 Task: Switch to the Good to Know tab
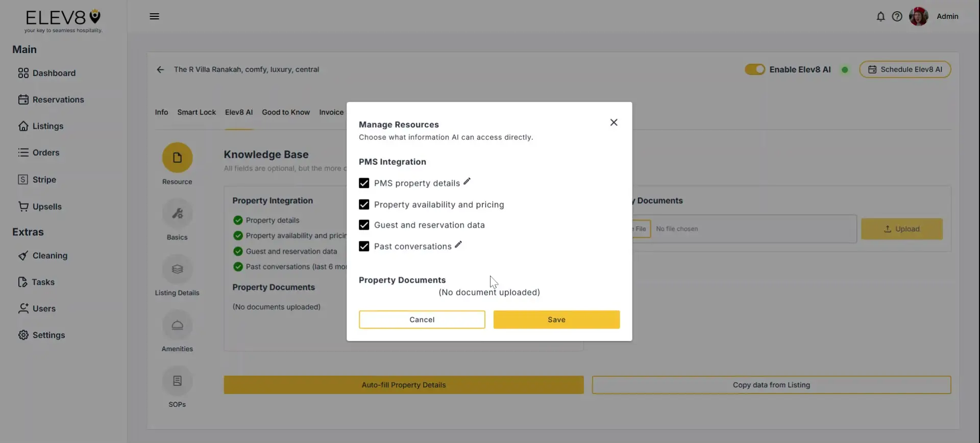pos(286,112)
